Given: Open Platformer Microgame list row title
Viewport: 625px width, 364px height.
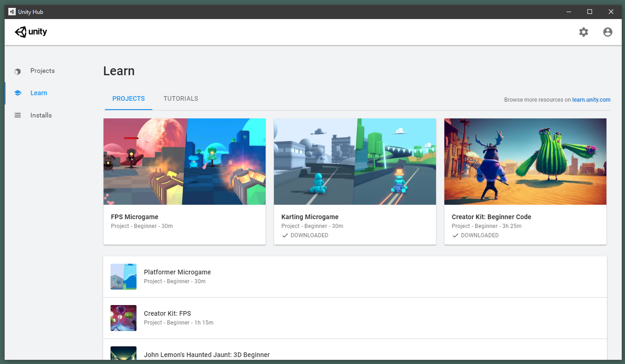Looking at the screenshot, I should click(x=177, y=272).
